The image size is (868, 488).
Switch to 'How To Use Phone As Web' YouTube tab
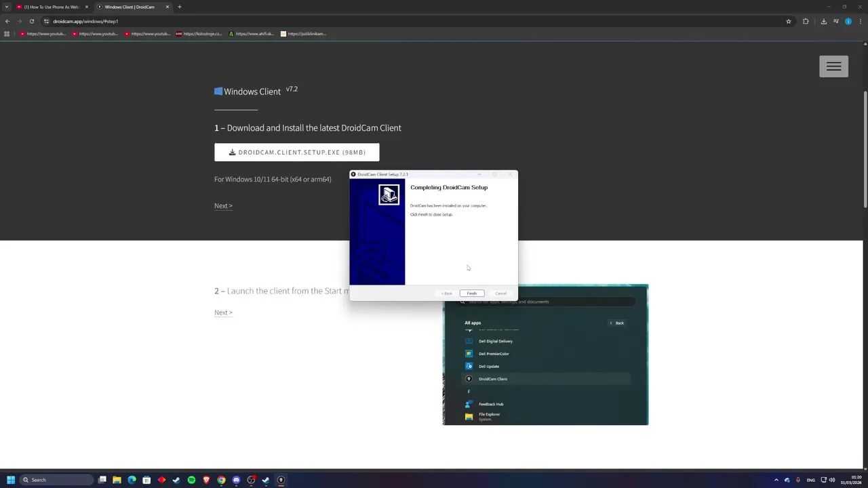click(x=53, y=7)
